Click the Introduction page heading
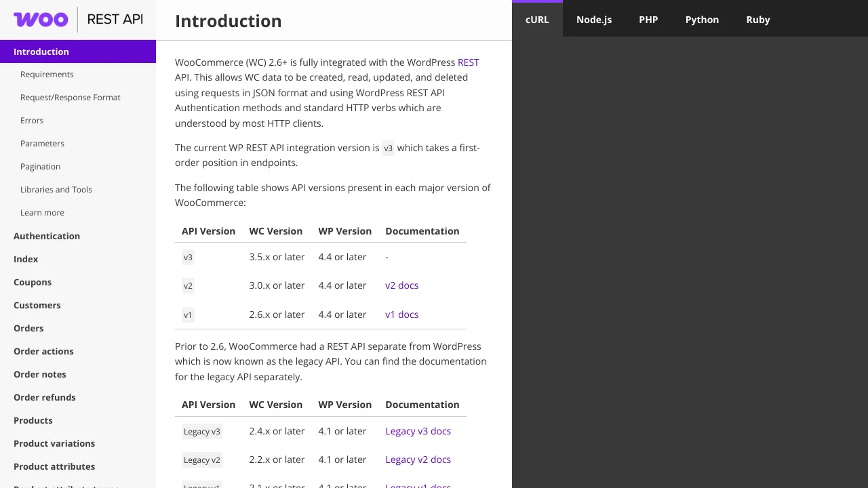The width and height of the screenshot is (868, 488). 229,21
